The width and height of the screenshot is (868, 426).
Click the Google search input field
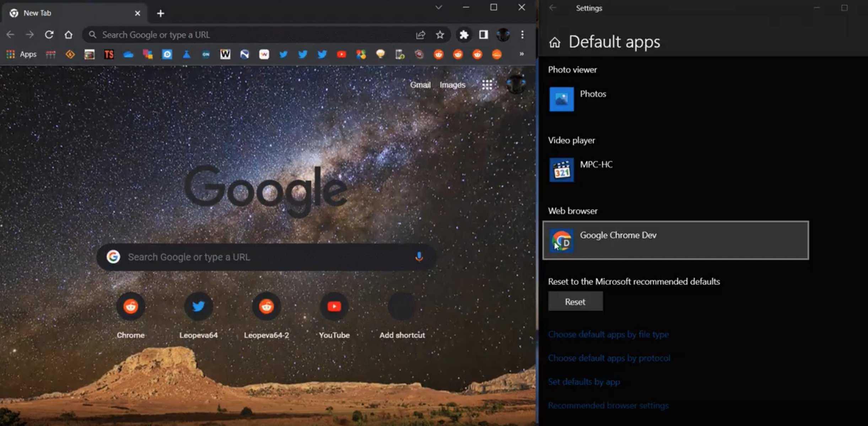[x=249, y=257]
